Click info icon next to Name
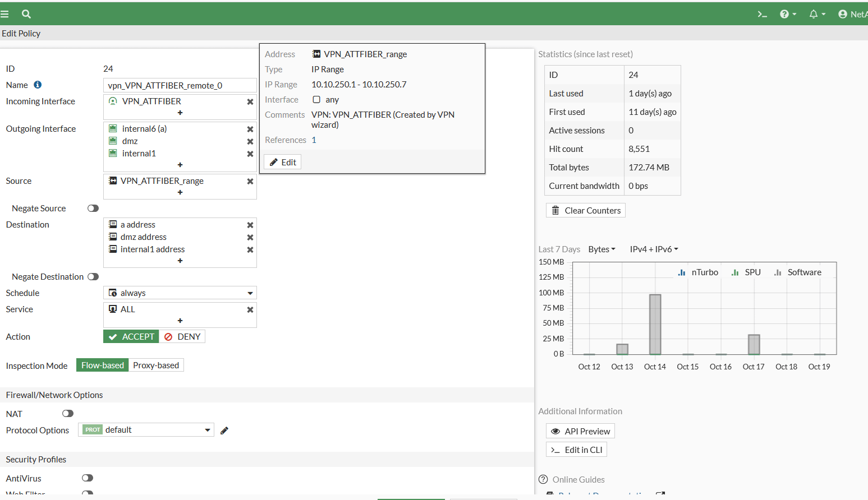Image resolution: width=868 pixels, height=500 pixels. click(38, 85)
